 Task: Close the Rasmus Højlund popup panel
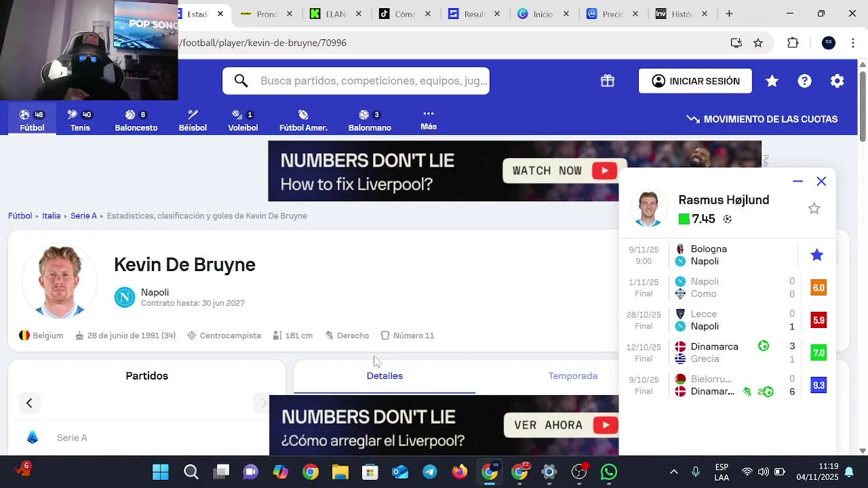tap(821, 181)
